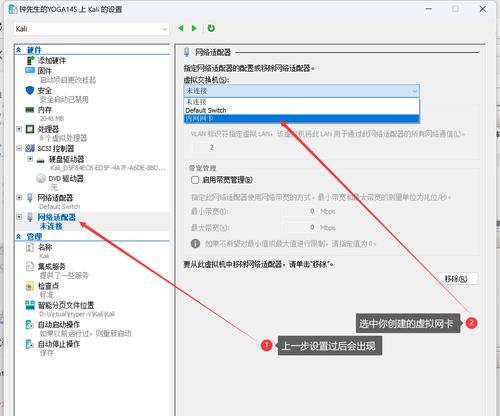Image resolution: width=500 pixels, height=416 pixels.
Task: Click the 名称 name icon
Action: [x=30, y=247]
